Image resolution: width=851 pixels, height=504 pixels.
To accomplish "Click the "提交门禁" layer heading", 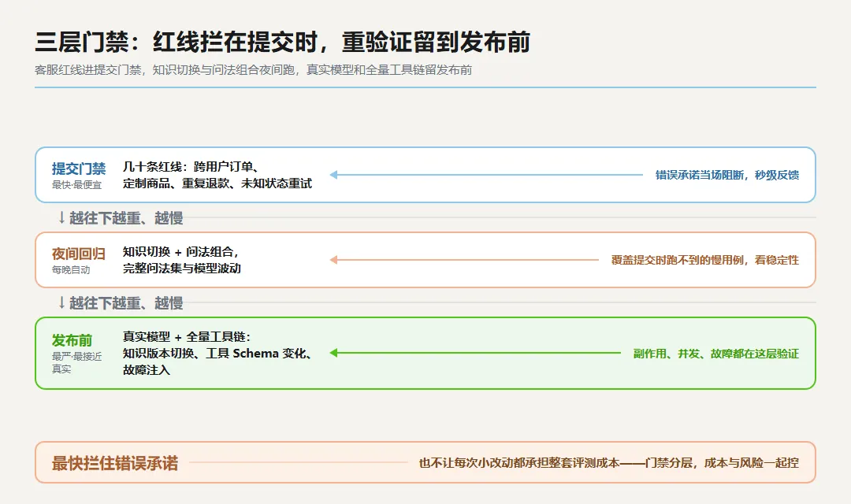I will tap(79, 169).
